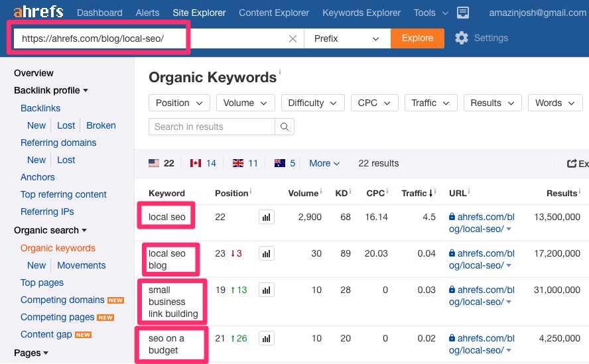Screen dimensions: 589x364
Task: Open Site Explorer tab
Action: click(199, 13)
